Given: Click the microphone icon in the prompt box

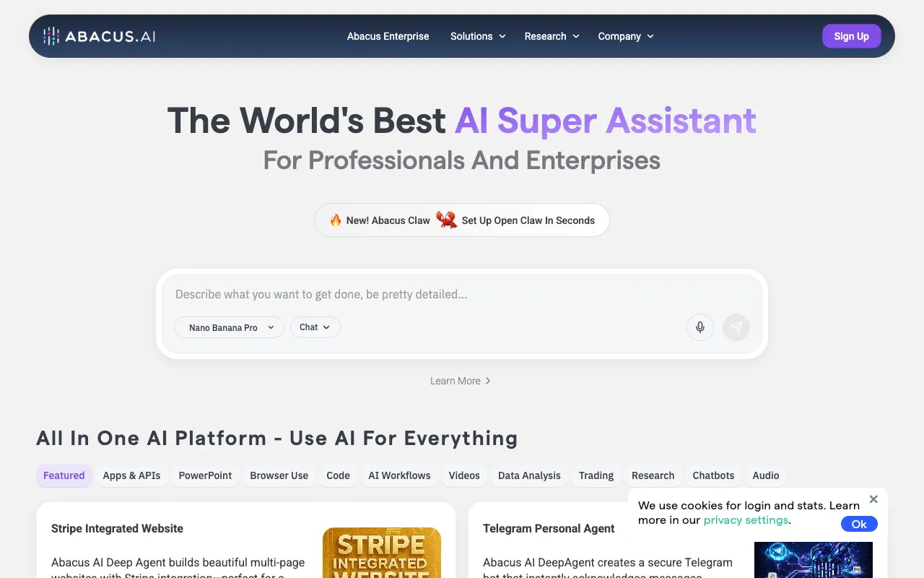Looking at the screenshot, I should click(699, 327).
